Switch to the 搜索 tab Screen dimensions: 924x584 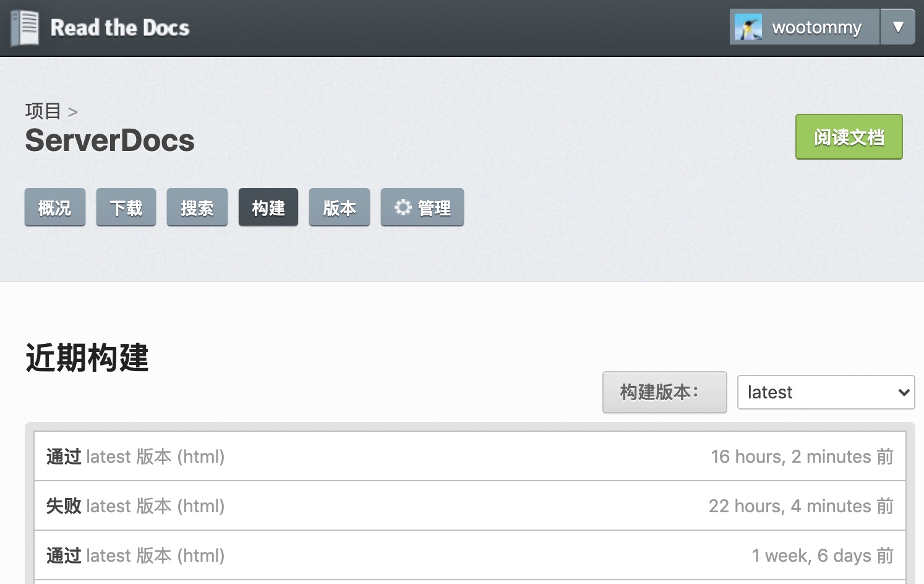[197, 207]
